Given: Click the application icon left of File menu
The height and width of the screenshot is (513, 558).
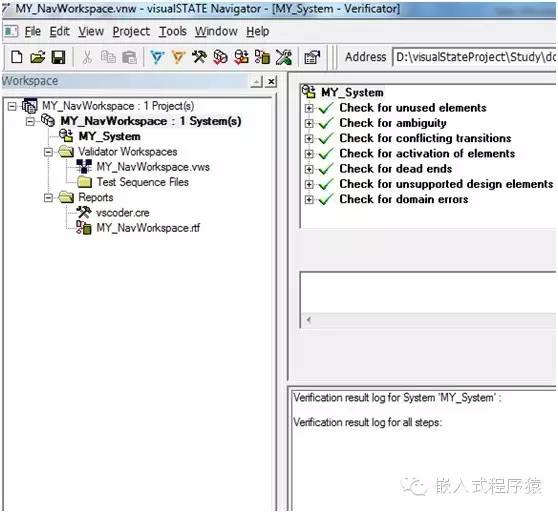Looking at the screenshot, I should click(11, 31).
